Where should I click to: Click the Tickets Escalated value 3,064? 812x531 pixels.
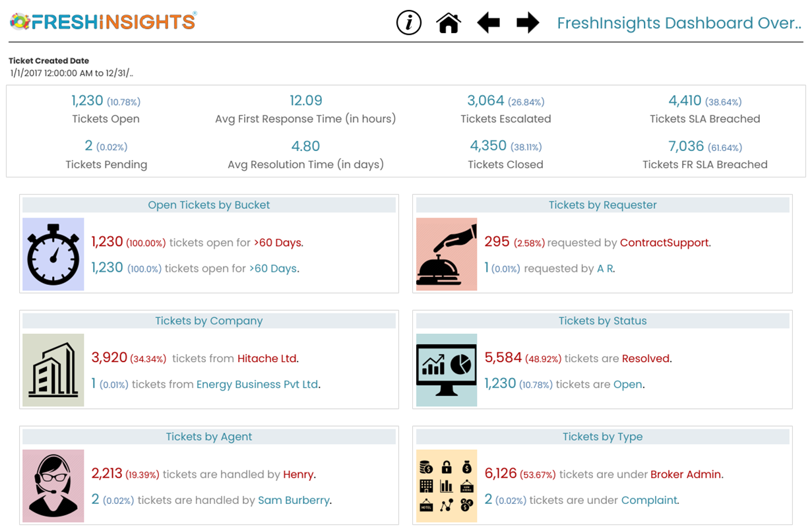(x=485, y=101)
